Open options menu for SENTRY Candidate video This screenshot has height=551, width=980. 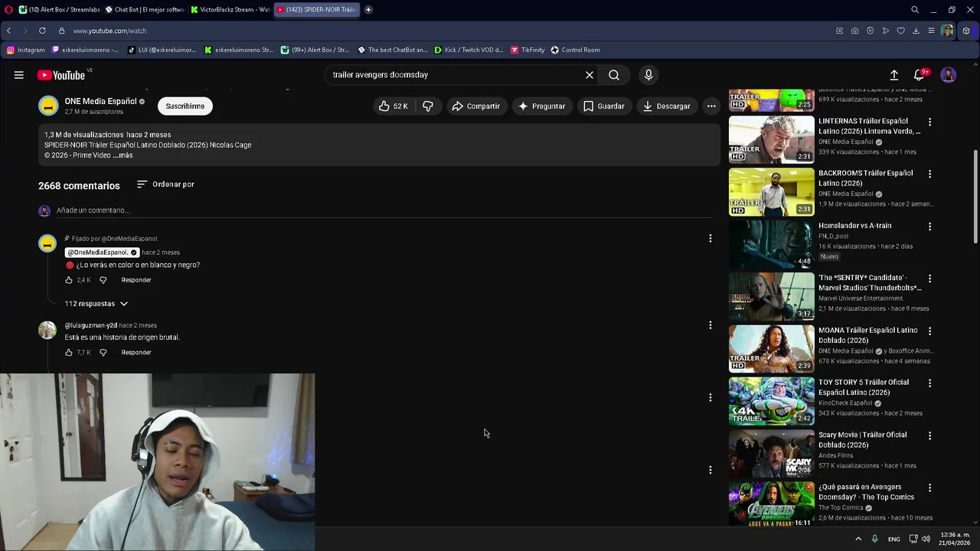(x=929, y=279)
